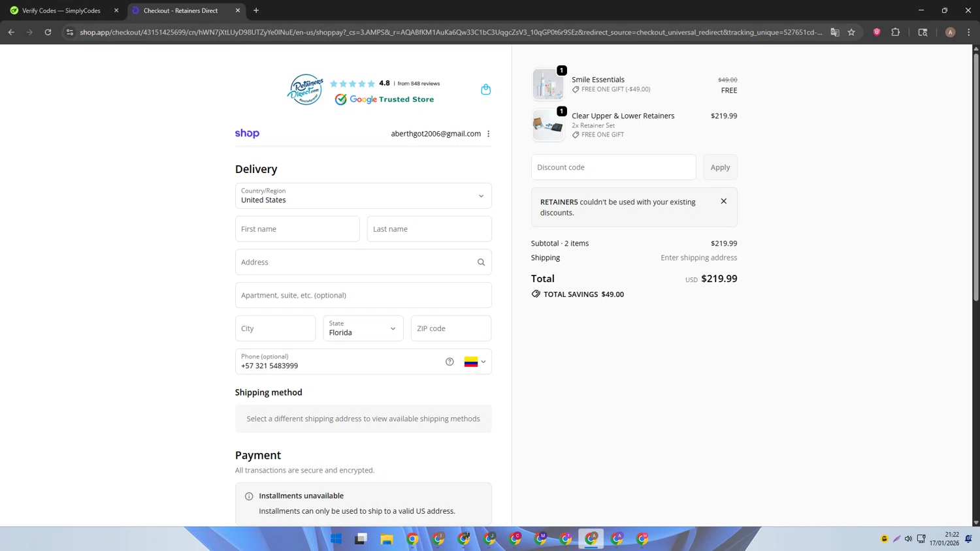Click the Apply discount button
The height and width of the screenshot is (551, 980).
coord(720,167)
